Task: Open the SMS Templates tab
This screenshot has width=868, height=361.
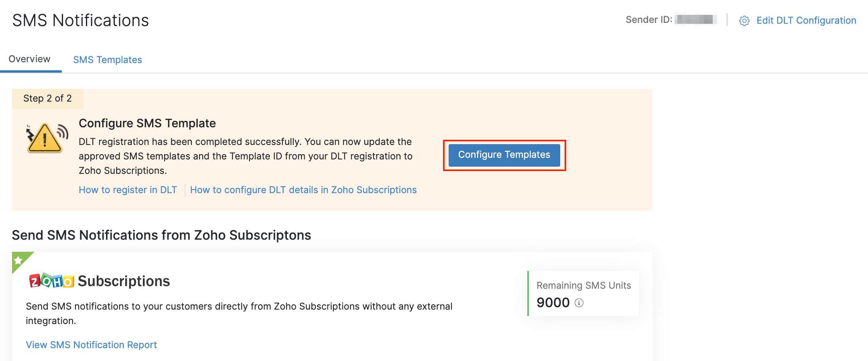Action: tap(108, 60)
